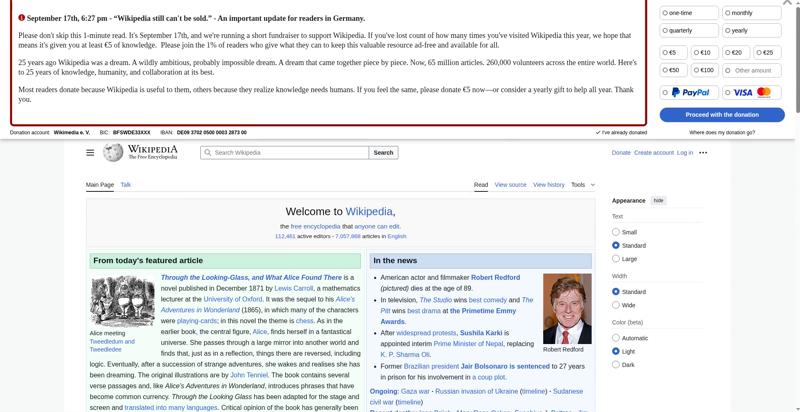The height and width of the screenshot is (412, 800).
Task: Open Russian invasion of Ukraine link
Action: click(x=476, y=391)
